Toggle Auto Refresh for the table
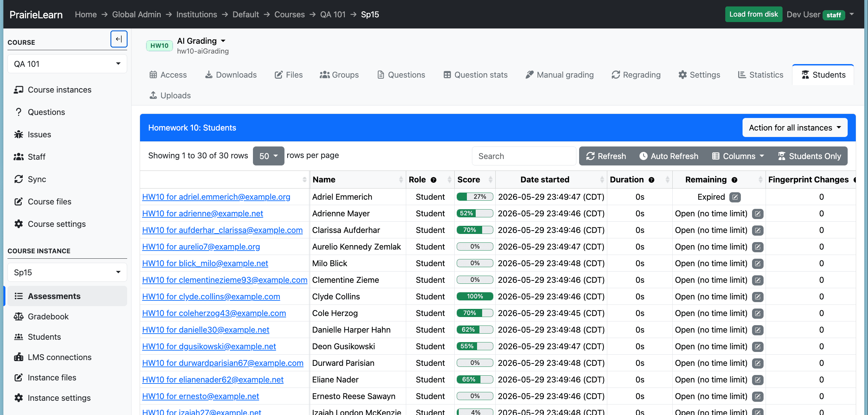Viewport: 868px width, 415px height. coord(669,156)
